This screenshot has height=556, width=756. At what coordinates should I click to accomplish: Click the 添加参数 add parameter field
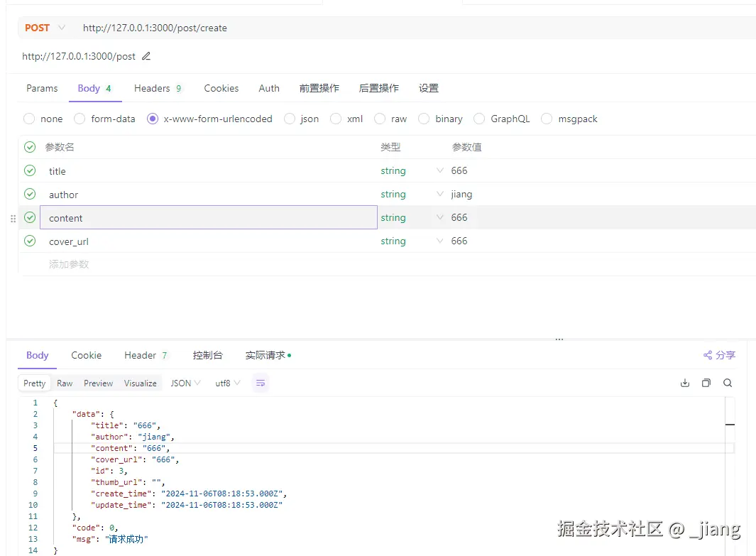click(69, 264)
